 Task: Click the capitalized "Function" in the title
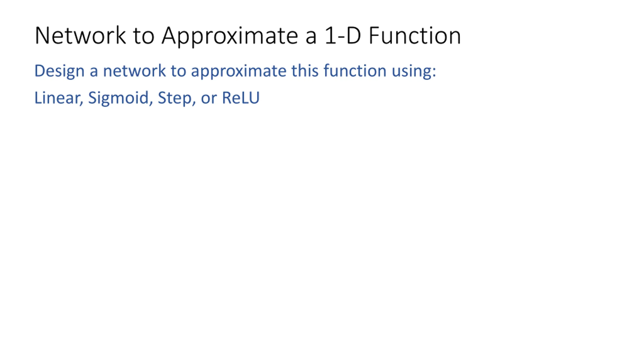[x=415, y=36]
